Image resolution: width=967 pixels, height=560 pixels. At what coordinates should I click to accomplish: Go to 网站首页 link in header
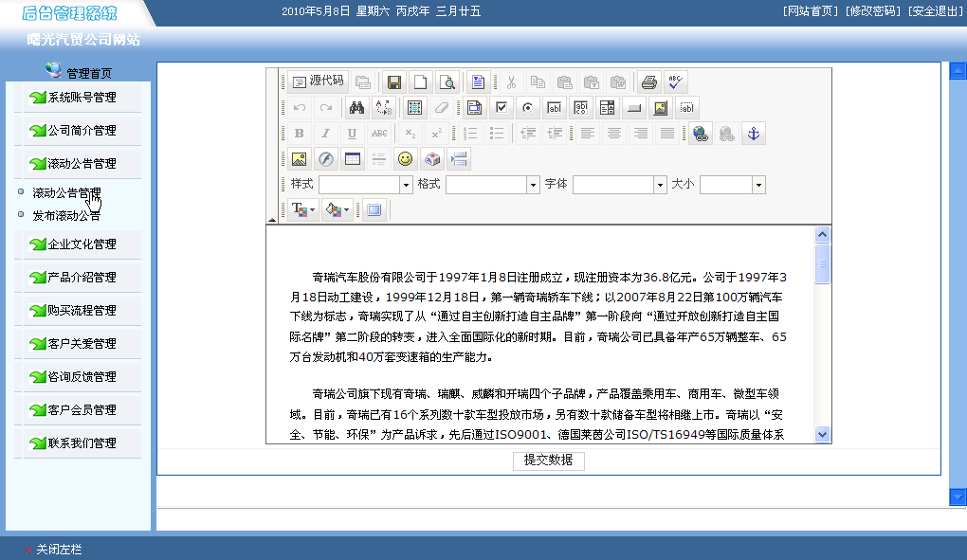tap(811, 11)
